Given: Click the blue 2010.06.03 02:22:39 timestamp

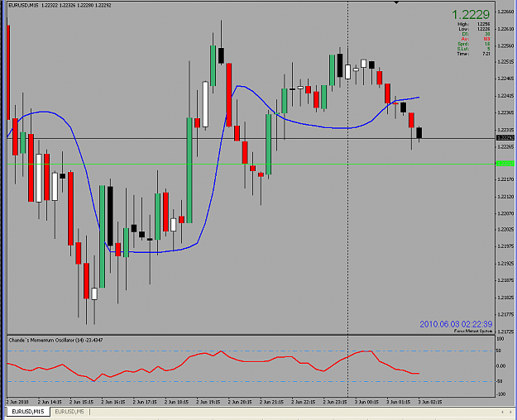Looking at the screenshot, I should click(456, 324).
